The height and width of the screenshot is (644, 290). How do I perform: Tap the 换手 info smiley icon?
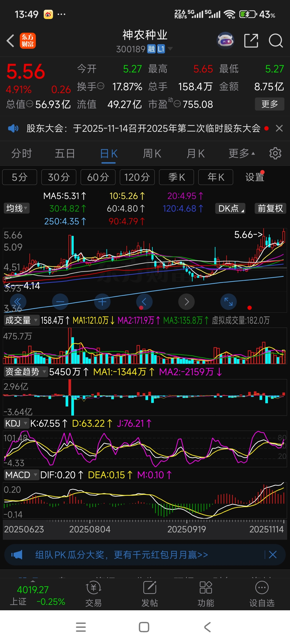point(101,86)
